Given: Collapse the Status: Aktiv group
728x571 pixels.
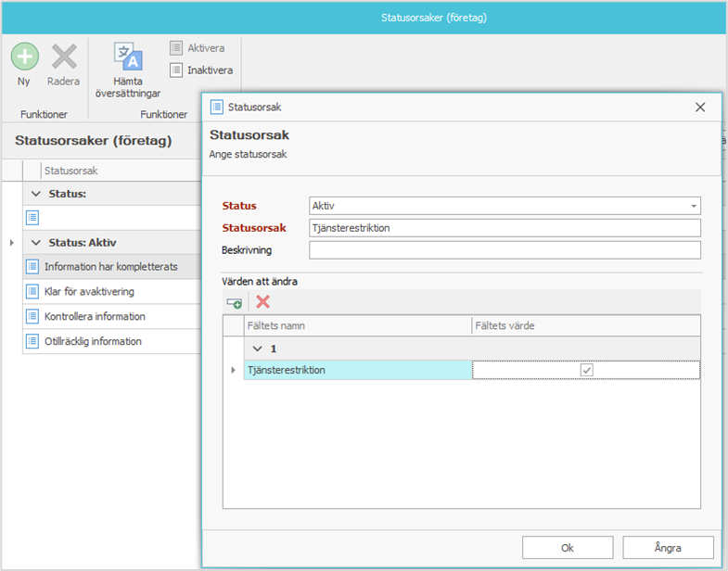Looking at the screenshot, I should pyautogui.click(x=36, y=243).
